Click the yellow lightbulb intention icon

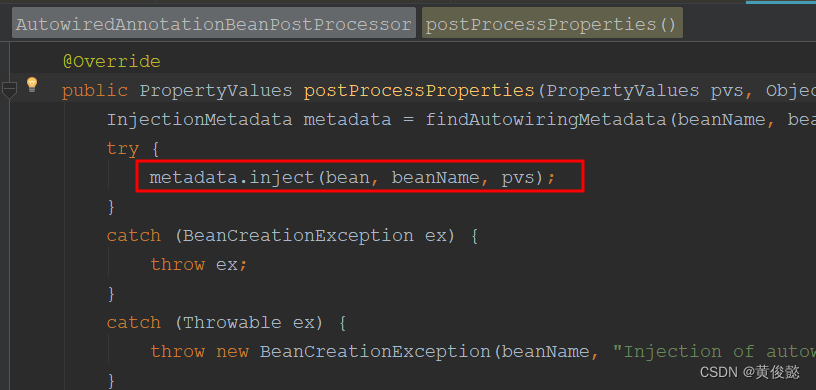(x=32, y=84)
